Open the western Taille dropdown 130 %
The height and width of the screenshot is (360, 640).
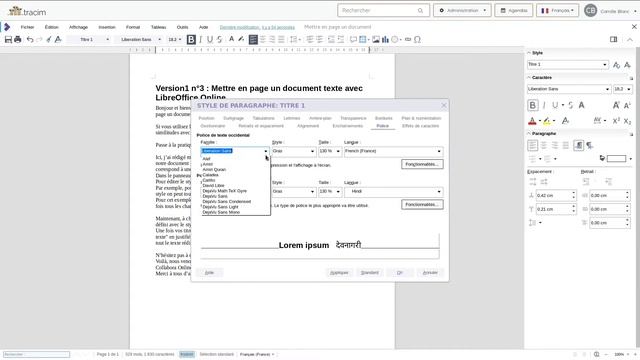pos(330,151)
